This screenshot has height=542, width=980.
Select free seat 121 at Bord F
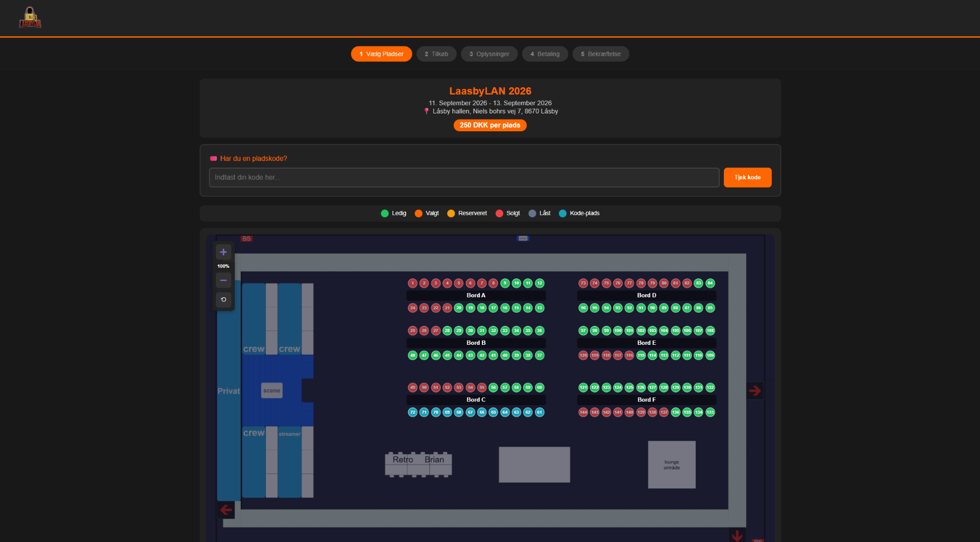point(583,387)
